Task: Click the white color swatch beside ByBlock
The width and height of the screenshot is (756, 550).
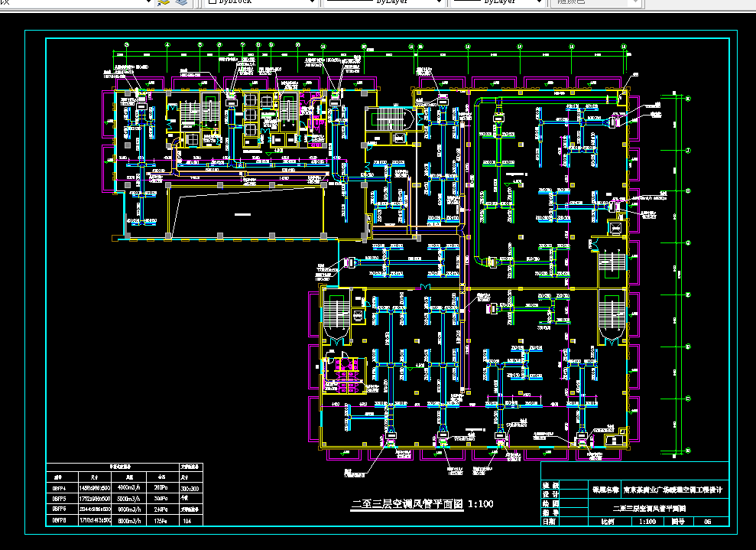Action: [212, 2]
